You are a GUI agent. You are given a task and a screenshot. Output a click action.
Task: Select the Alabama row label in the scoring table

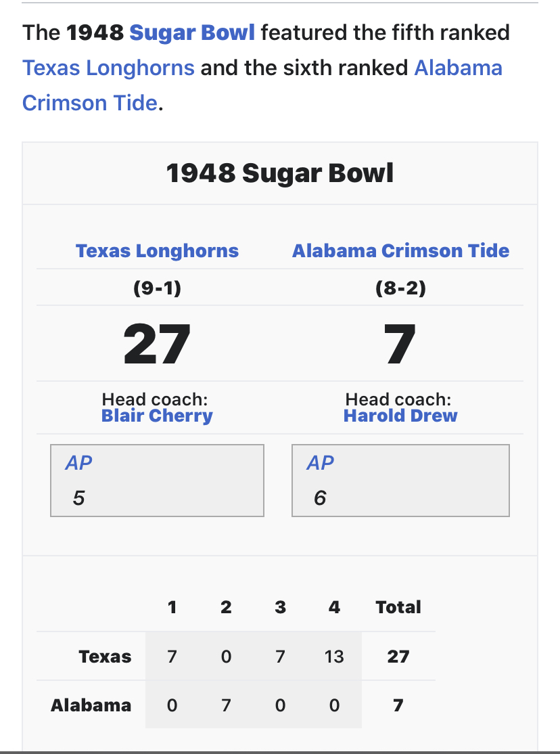coord(91,705)
